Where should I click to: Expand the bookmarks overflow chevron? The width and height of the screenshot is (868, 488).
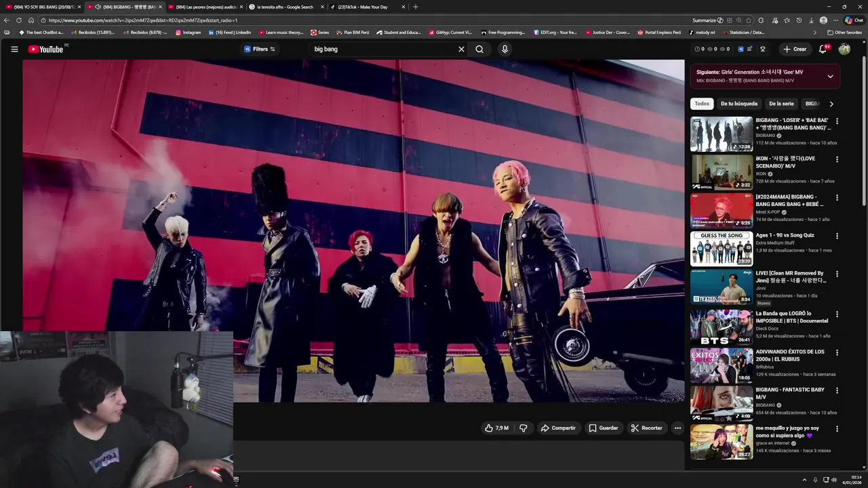815,33
